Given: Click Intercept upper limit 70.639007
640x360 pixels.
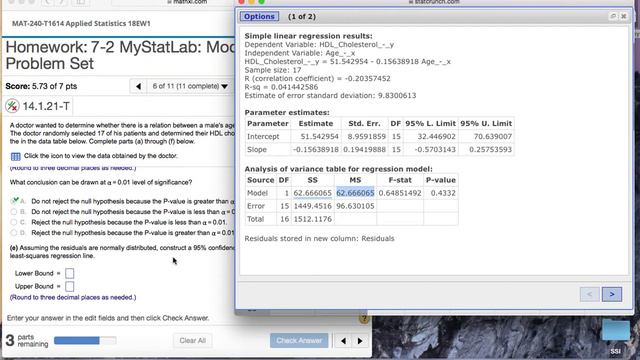Looking at the screenshot, I should point(493,137).
